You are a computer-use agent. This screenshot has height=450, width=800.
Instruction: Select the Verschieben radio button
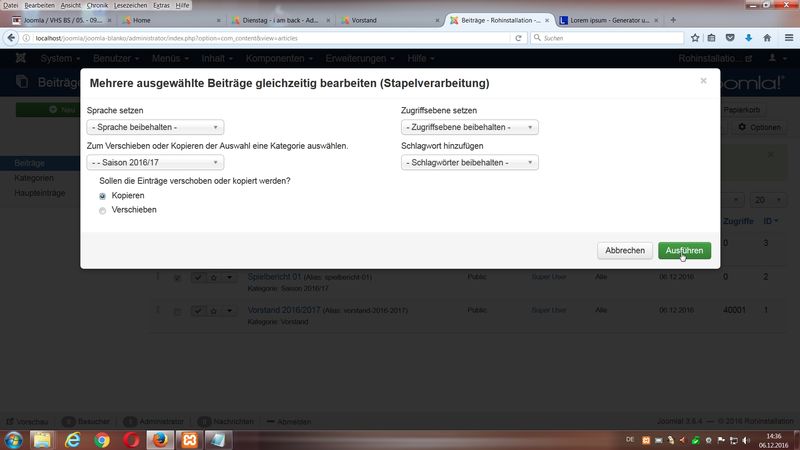click(103, 210)
